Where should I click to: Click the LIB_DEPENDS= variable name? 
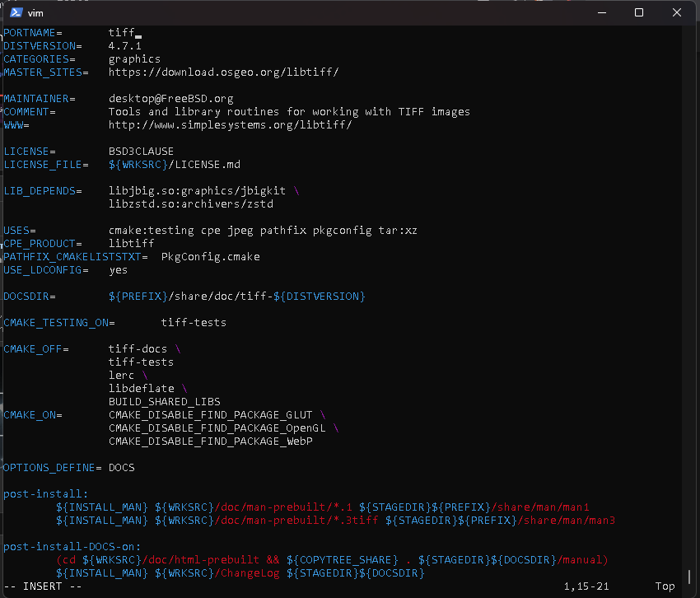[43, 191]
